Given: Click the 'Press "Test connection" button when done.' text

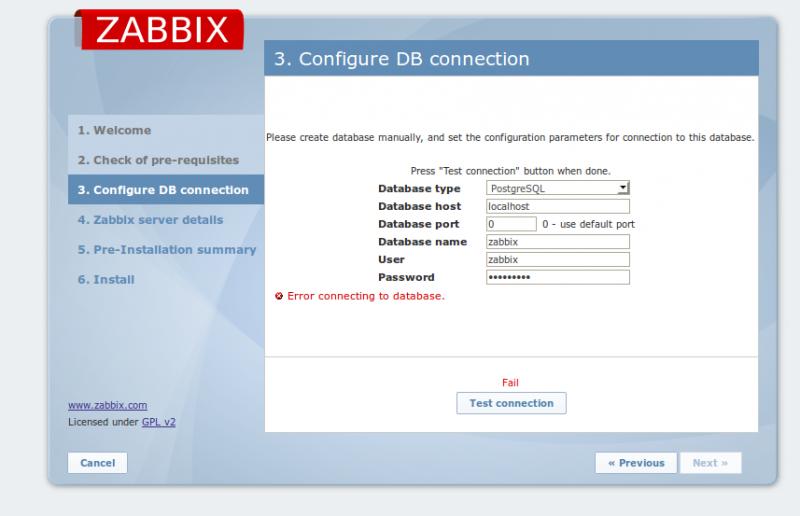Looking at the screenshot, I should (510, 171).
